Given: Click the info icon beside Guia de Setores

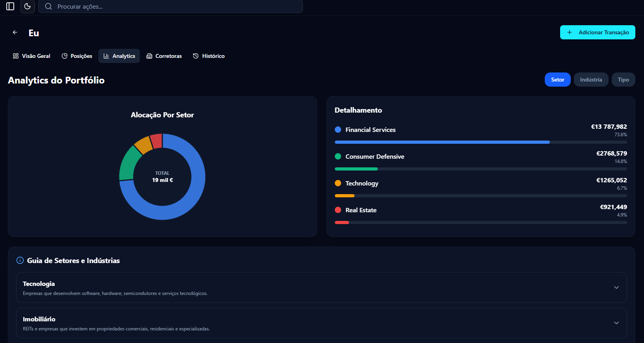Looking at the screenshot, I should point(20,260).
